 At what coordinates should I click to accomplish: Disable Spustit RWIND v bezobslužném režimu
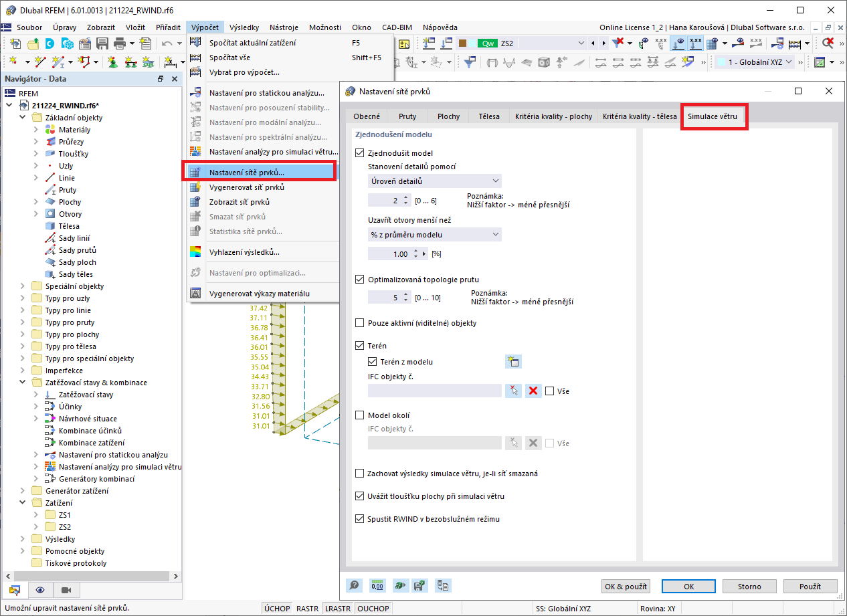tap(360, 518)
